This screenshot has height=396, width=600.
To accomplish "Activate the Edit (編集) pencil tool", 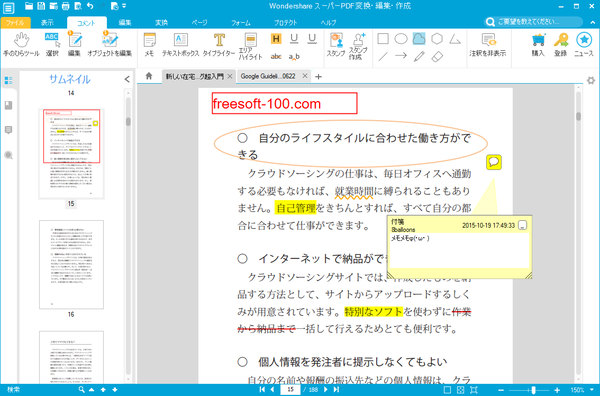I will pos(74,45).
